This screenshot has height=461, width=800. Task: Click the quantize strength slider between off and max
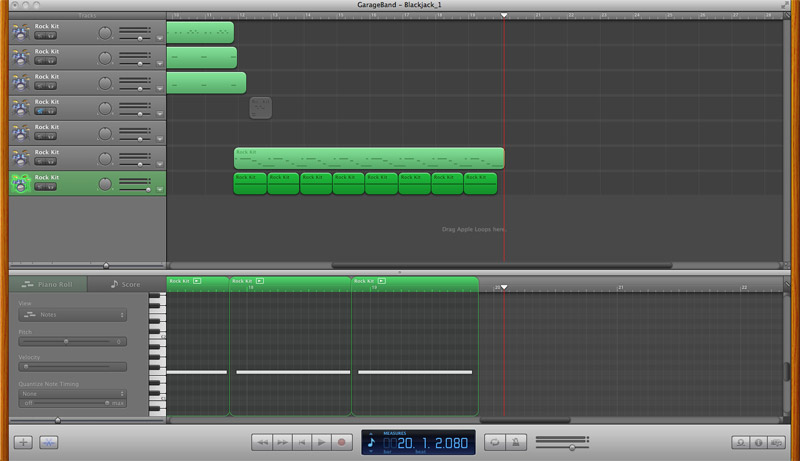(72, 403)
